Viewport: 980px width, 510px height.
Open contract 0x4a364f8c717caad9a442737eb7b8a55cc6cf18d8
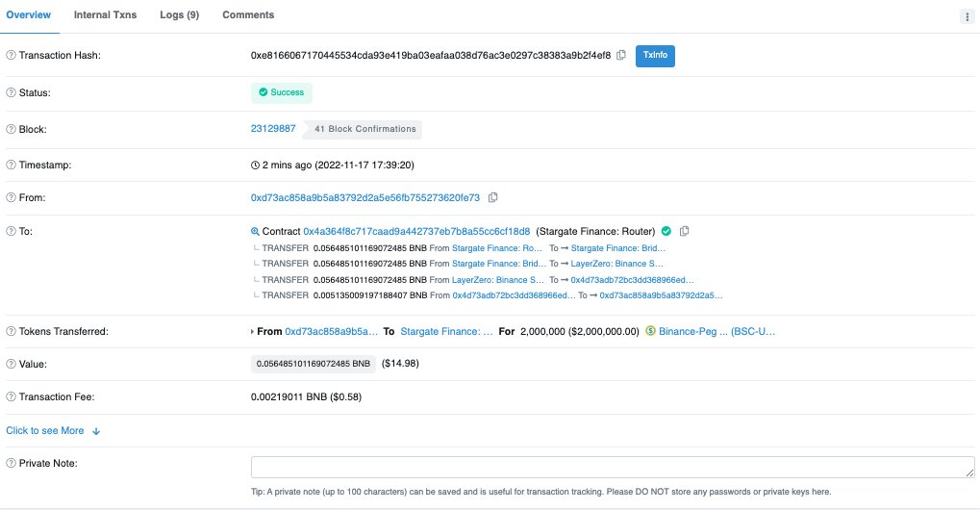click(x=416, y=231)
